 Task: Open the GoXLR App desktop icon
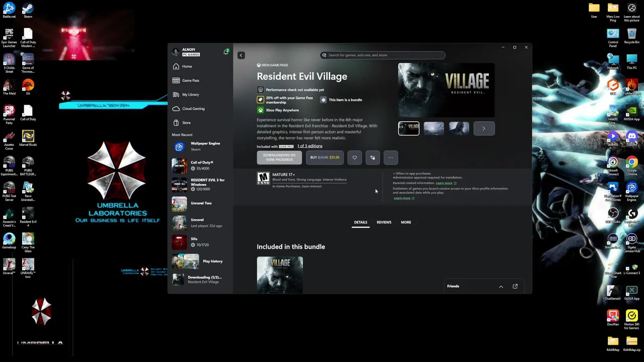632,292
